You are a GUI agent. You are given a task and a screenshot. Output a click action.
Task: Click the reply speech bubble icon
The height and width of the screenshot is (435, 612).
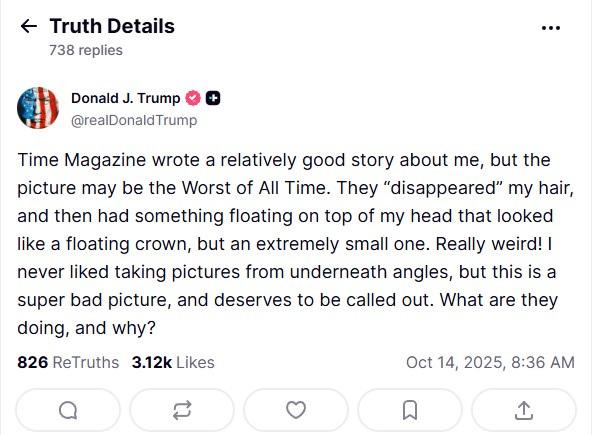[x=68, y=410]
